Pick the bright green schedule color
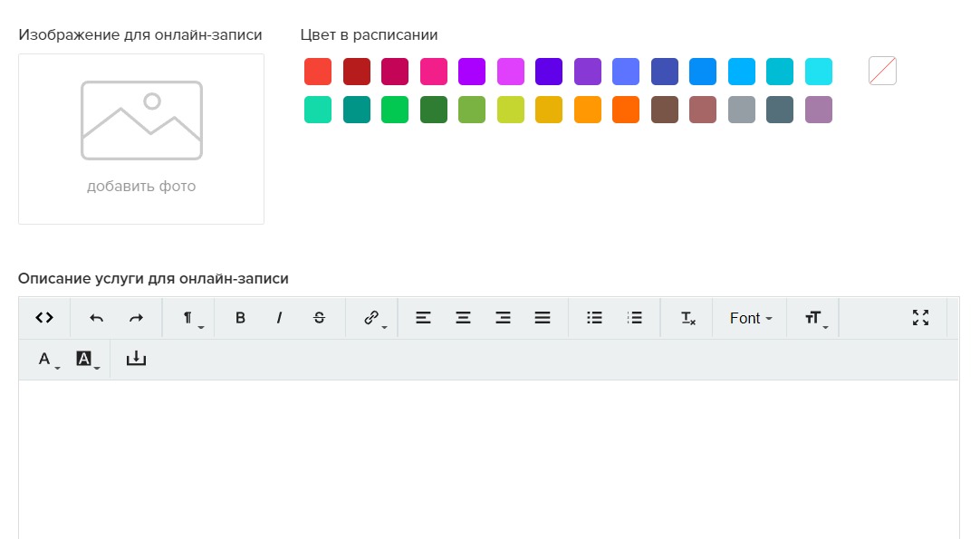The height and width of the screenshot is (539, 980). [x=395, y=110]
